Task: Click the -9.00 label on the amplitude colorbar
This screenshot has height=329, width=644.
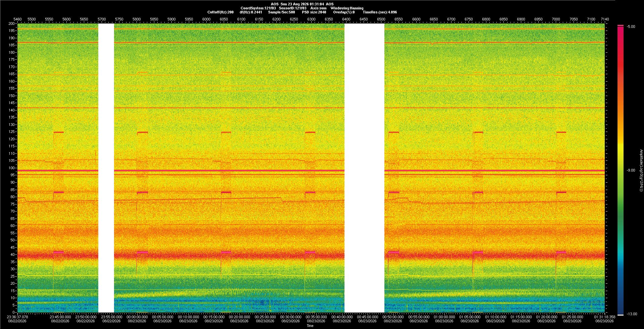Action: coord(631,170)
